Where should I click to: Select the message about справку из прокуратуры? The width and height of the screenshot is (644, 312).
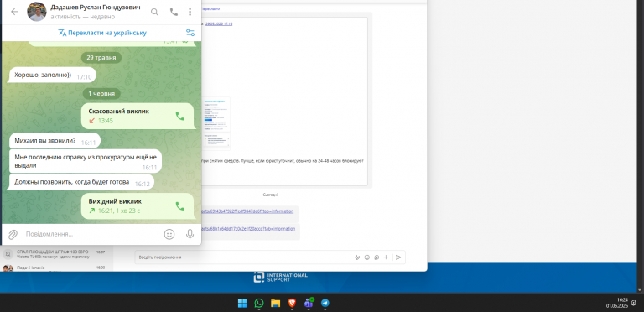pos(86,161)
